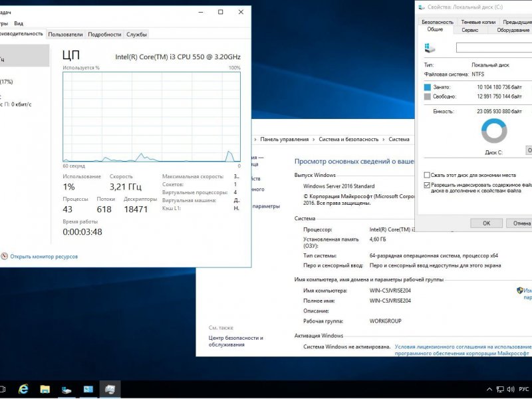
Task: Minimize the Task Manager window
Action: pyautogui.click(x=201, y=12)
